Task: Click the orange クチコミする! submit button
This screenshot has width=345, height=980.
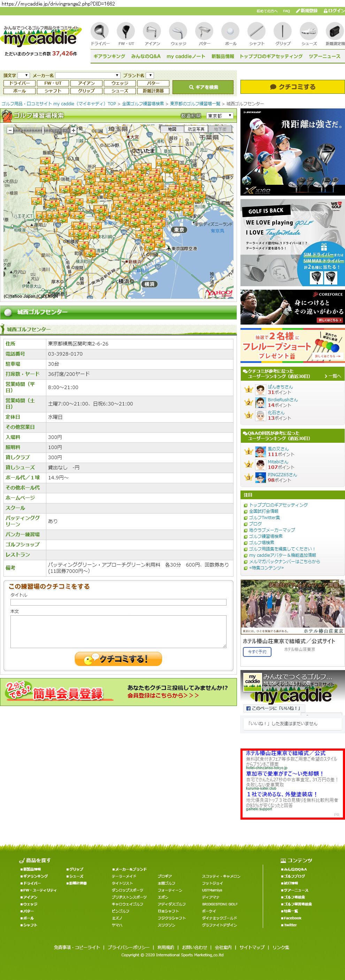Action: [118, 659]
